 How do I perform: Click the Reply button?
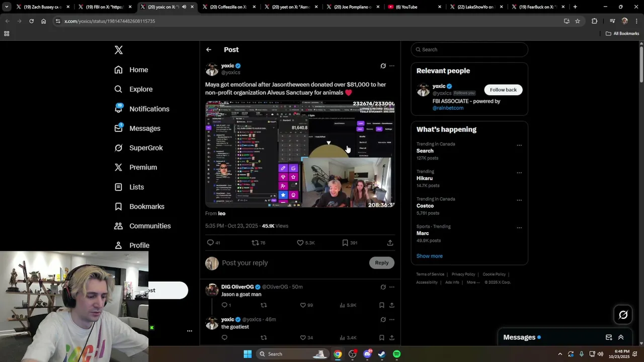pyautogui.click(x=382, y=262)
